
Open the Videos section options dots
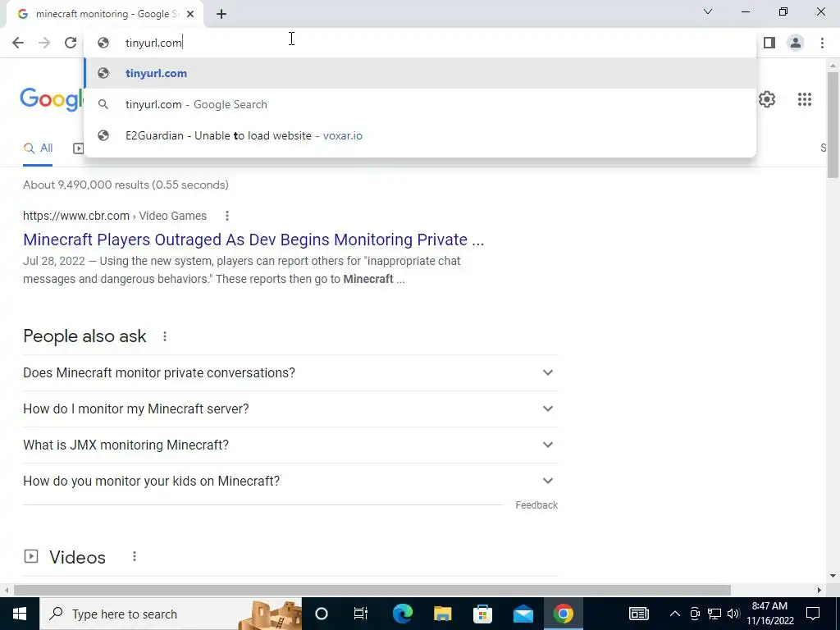135,557
